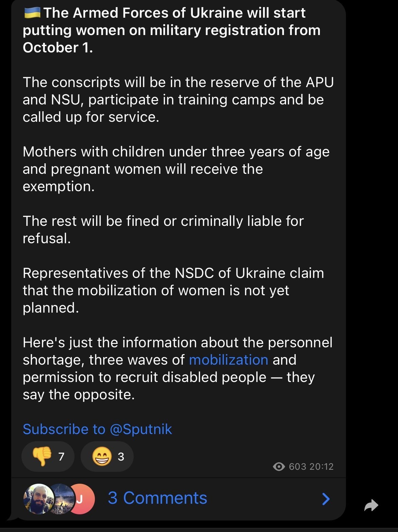Viewport: 398px width, 532px height.
Task: Click the words "say the opposite."
Action: [79, 395]
